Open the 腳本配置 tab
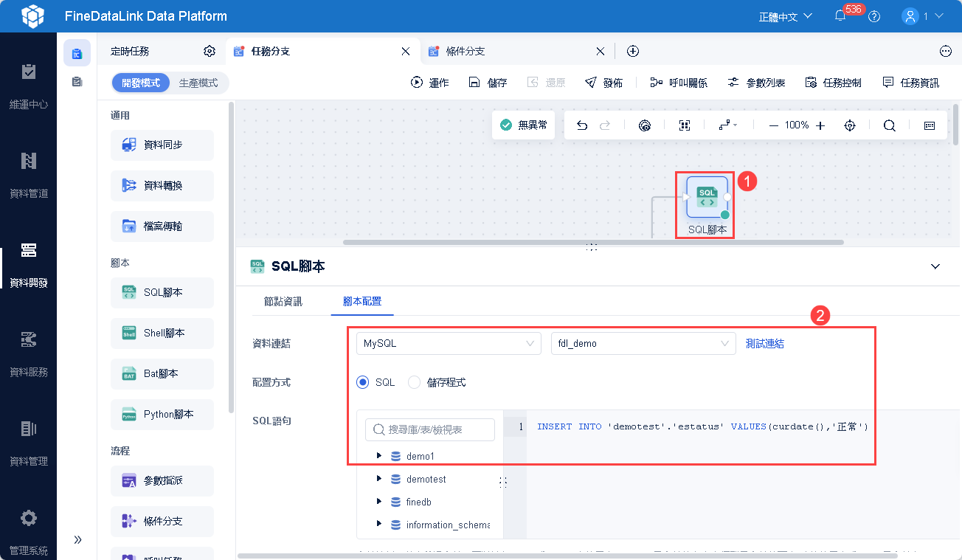962x560 pixels. 362,301
